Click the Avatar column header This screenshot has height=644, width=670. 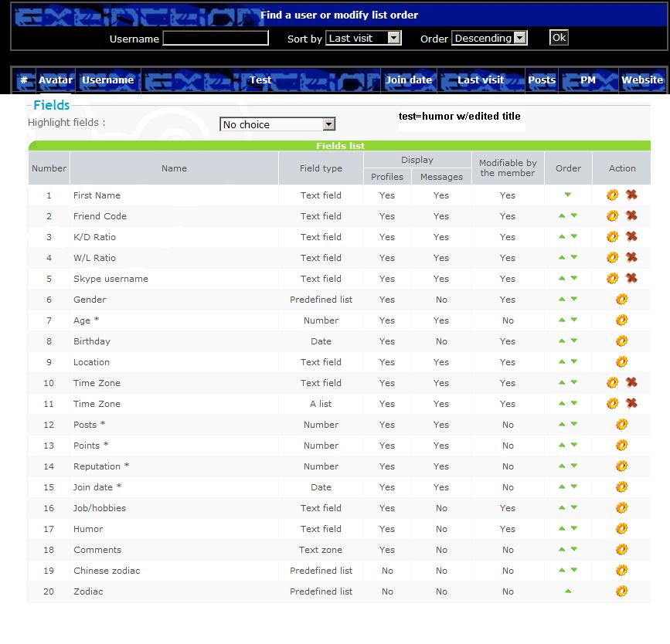[x=56, y=80]
